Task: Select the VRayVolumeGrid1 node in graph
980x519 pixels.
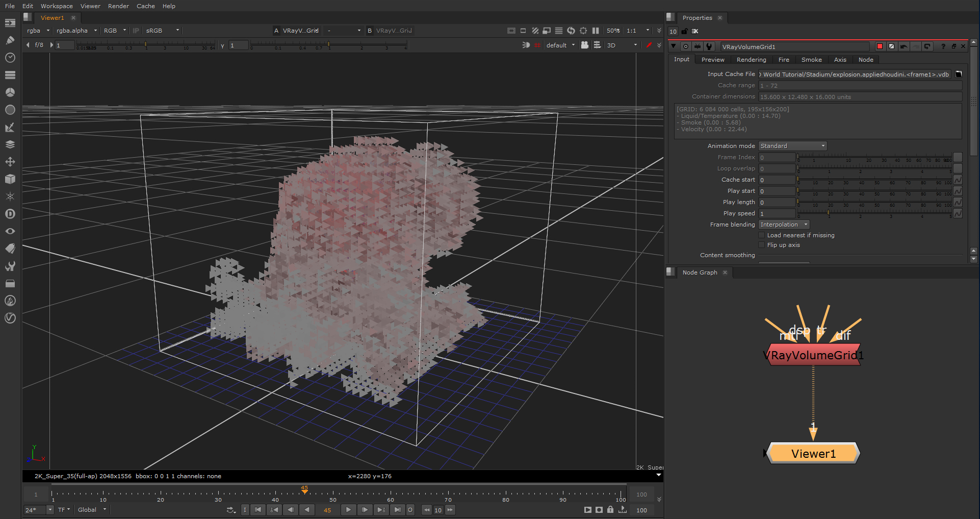Action: pyautogui.click(x=813, y=355)
